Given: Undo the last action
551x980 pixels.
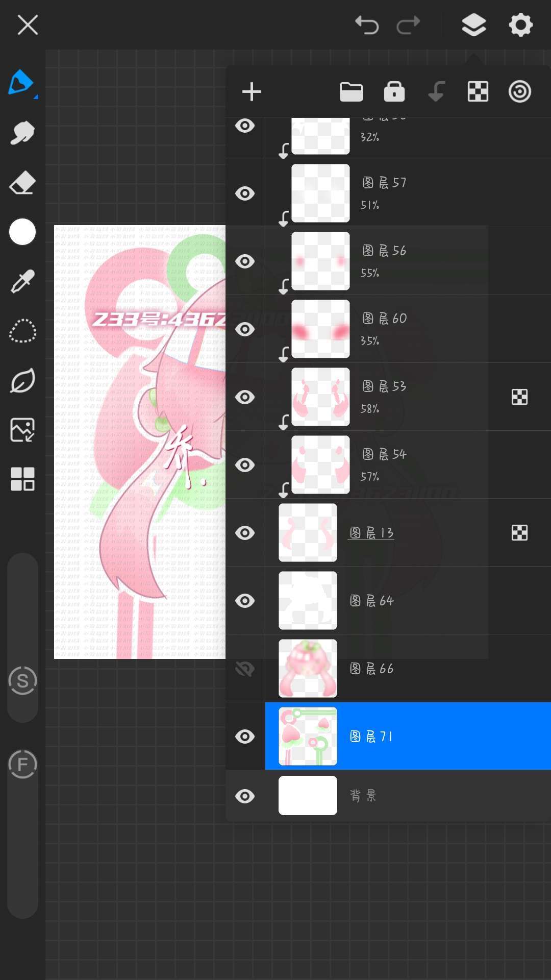Looking at the screenshot, I should [x=367, y=24].
